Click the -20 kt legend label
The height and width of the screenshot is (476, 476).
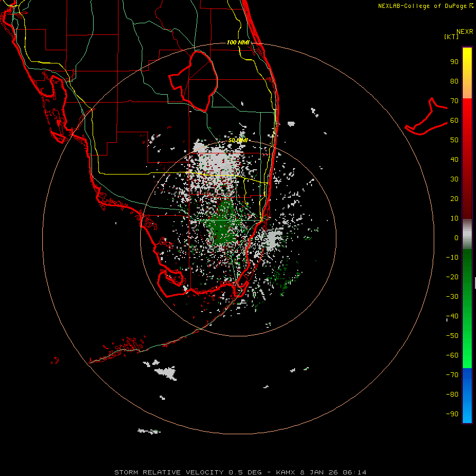point(452,277)
